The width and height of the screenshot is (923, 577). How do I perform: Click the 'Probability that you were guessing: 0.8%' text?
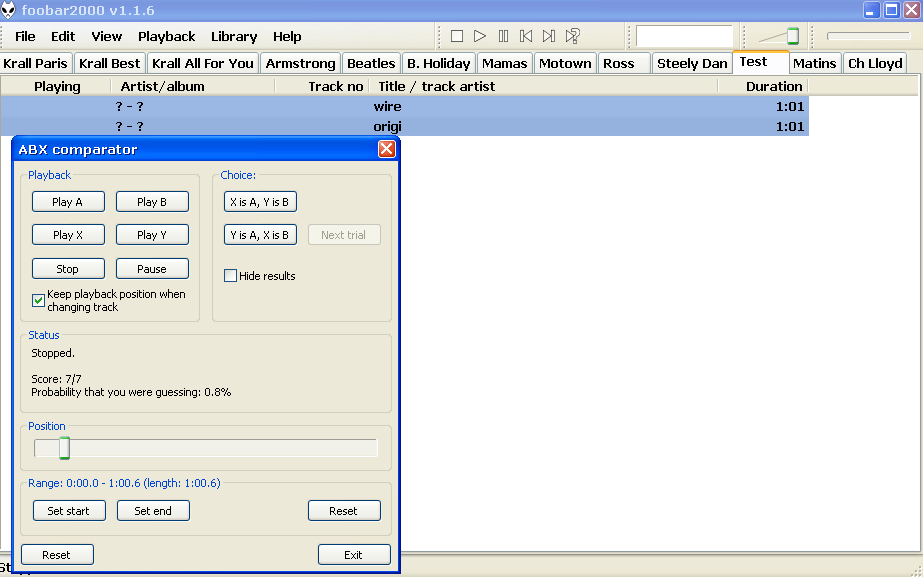(131, 392)
